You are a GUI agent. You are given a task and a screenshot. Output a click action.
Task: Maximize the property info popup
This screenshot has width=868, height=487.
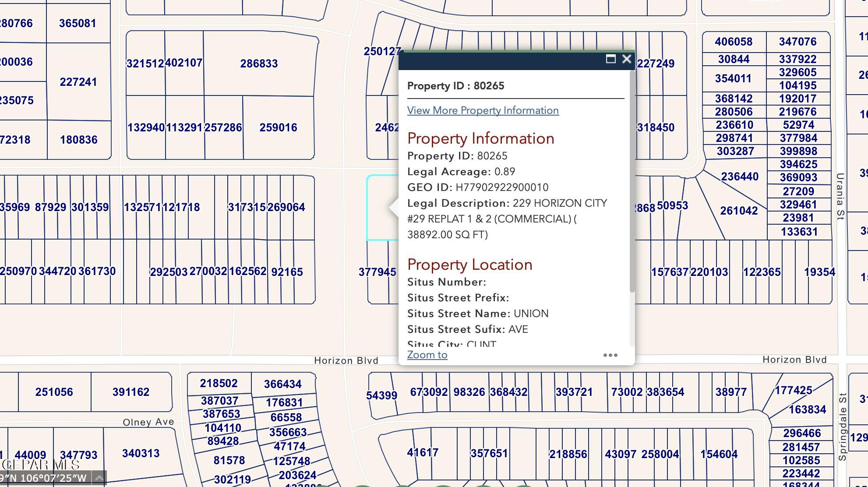pyautogui.click(x=610, y=59)
